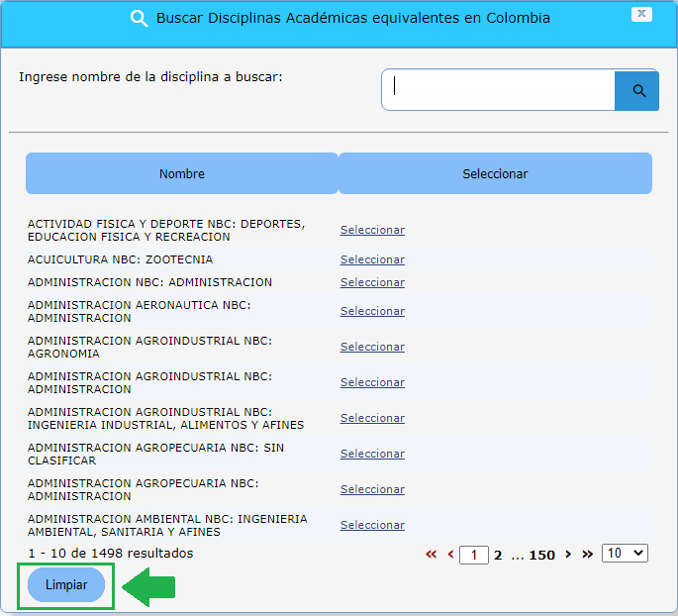Sort by the Nombre column header

[182, 173]
